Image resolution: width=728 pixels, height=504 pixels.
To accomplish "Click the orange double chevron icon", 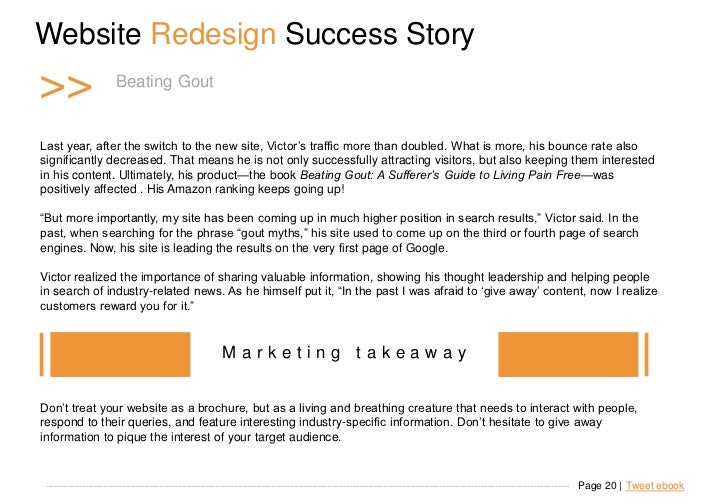I will tap(66, 87).
